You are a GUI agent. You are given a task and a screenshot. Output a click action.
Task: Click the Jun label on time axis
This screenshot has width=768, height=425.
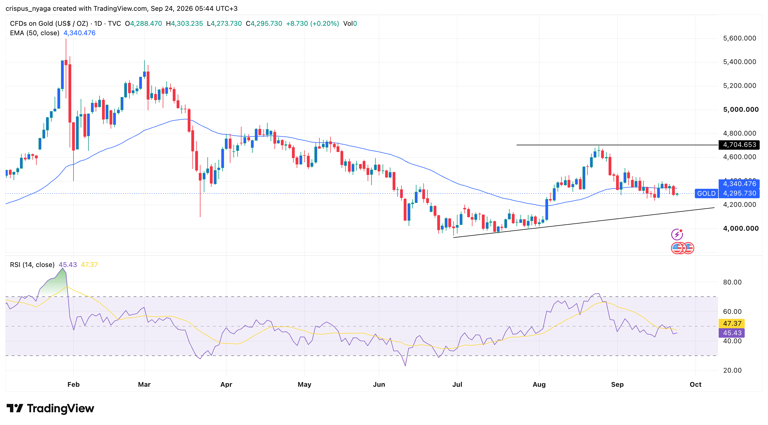tap(379, 385)
